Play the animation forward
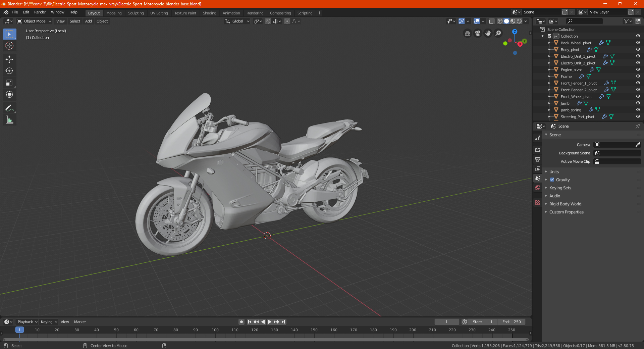This screenshot has width=644, height=349. point(269,322)
